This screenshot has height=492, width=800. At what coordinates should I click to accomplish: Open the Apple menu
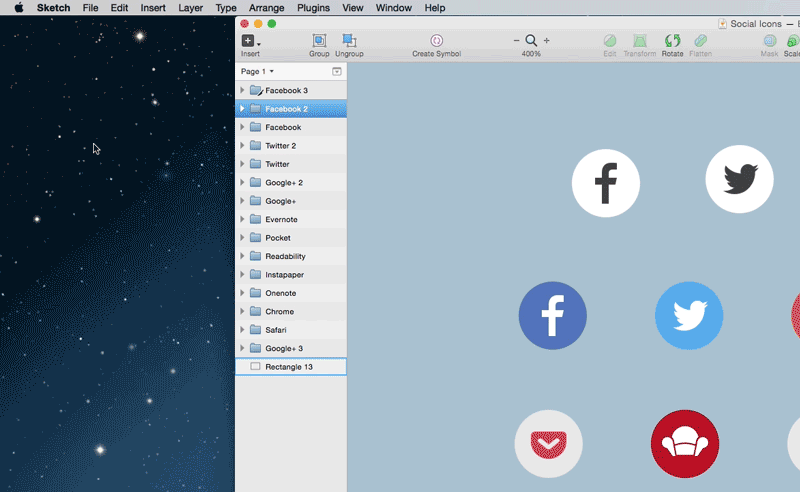[x=19, y=8]
